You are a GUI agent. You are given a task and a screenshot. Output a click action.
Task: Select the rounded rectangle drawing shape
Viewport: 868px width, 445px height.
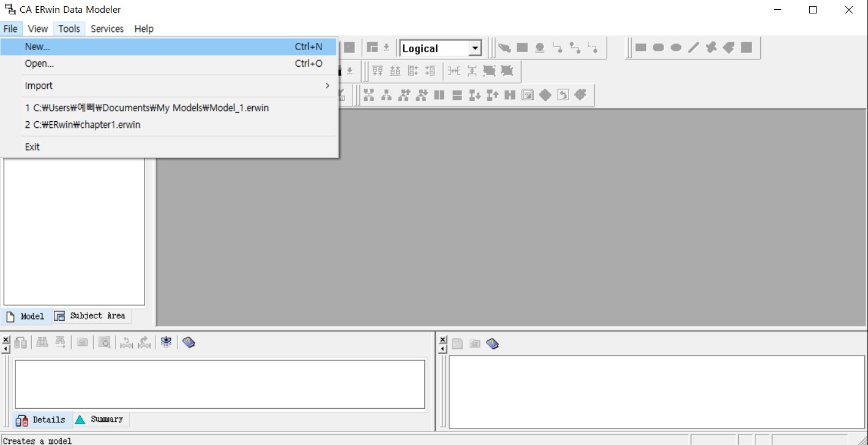point(659,48)
